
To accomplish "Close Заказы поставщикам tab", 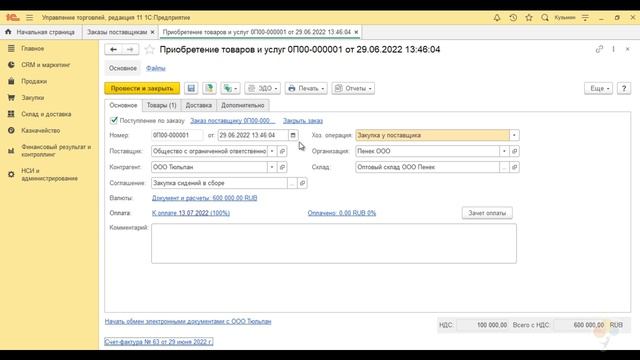I will coord(153,32).
